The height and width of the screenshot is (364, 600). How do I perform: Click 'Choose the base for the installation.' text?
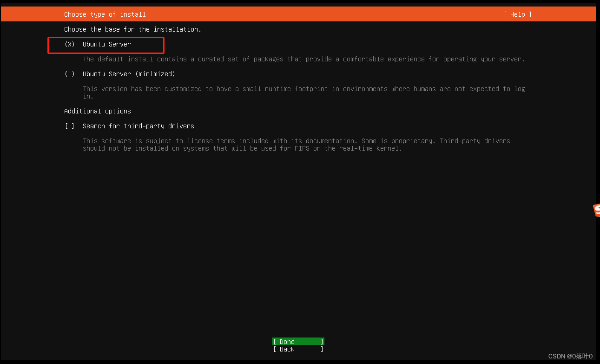click(x=132, y=29)
